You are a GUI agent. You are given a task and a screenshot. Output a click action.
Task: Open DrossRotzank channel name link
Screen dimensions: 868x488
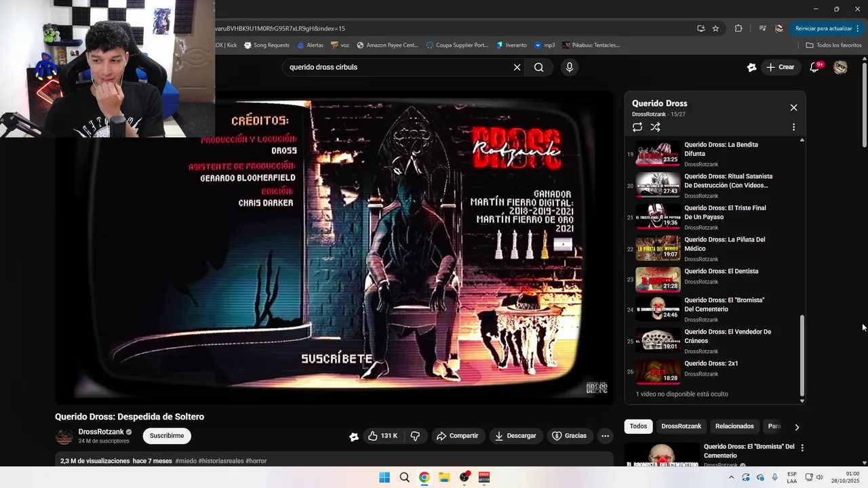[101, 432]
